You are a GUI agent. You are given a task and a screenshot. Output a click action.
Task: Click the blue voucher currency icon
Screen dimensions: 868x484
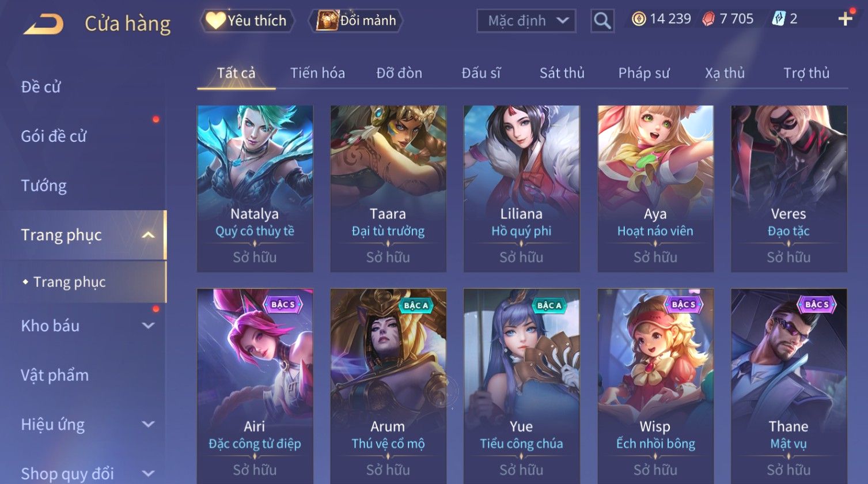pos(778,19)
